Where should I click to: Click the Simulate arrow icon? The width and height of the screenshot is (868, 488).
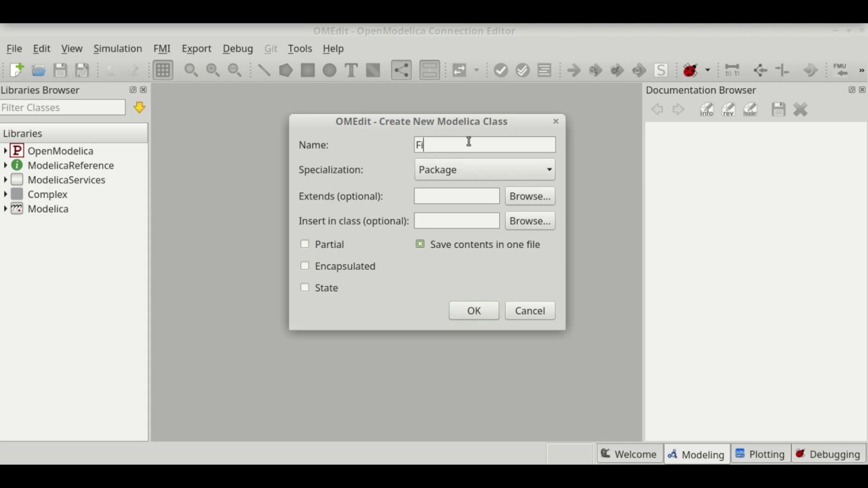[x=574, y=70]
